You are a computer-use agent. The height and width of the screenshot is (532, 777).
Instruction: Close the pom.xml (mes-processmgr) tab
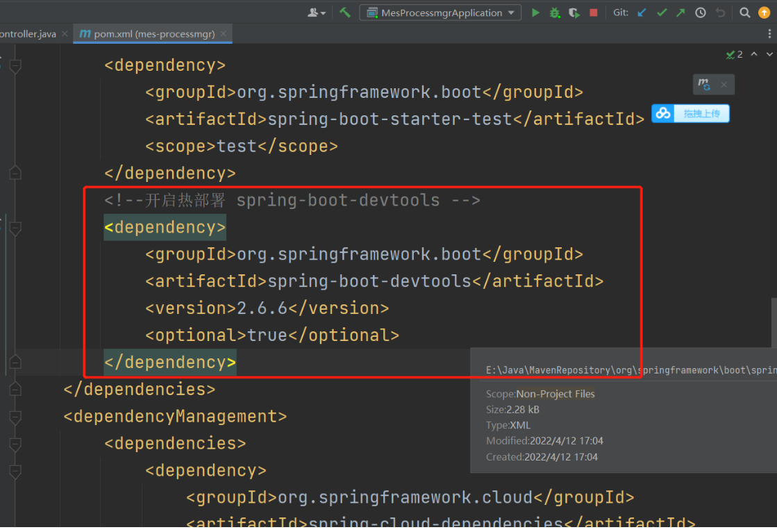click(223, 34)
